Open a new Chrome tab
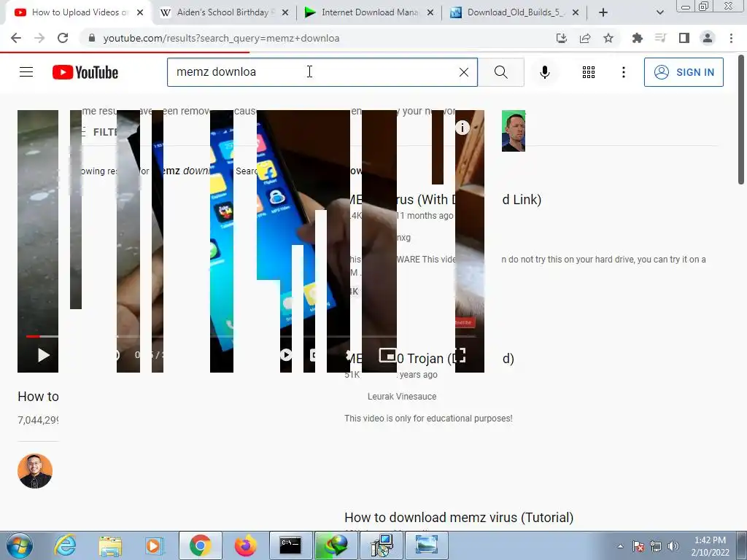 pyautogui.click(x=603, y=13)
